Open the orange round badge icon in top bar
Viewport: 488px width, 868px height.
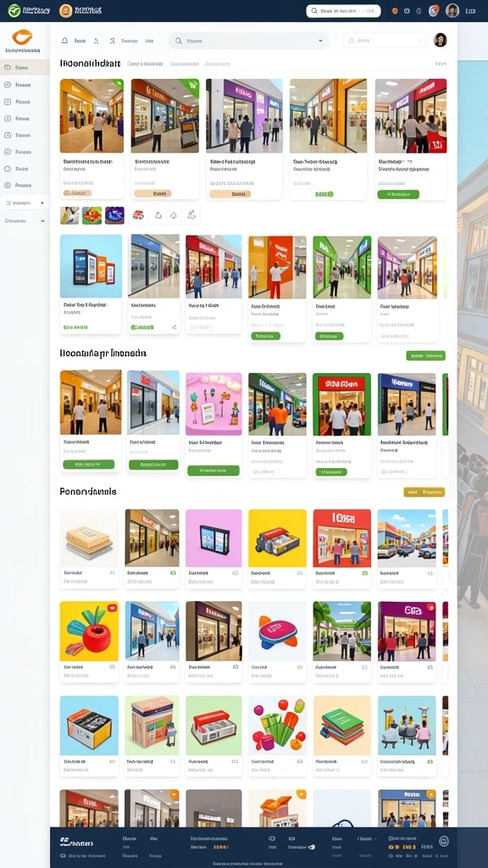click(66, 10)
